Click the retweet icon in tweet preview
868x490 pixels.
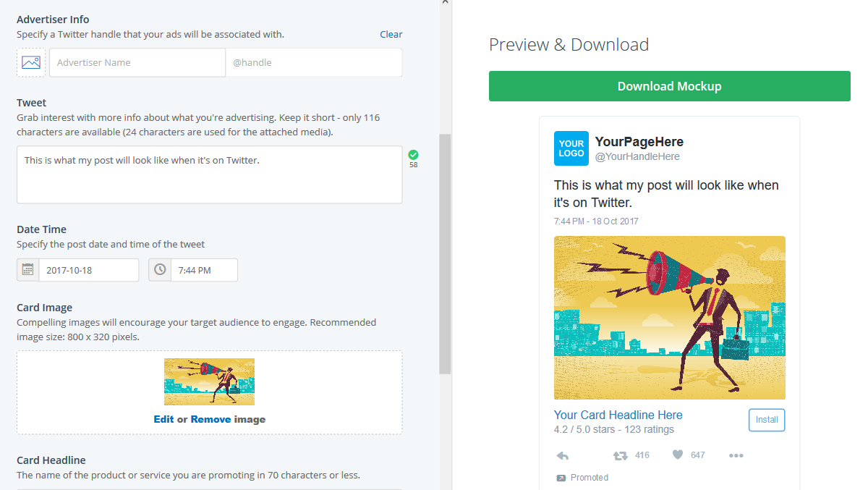tap(620, 455)
